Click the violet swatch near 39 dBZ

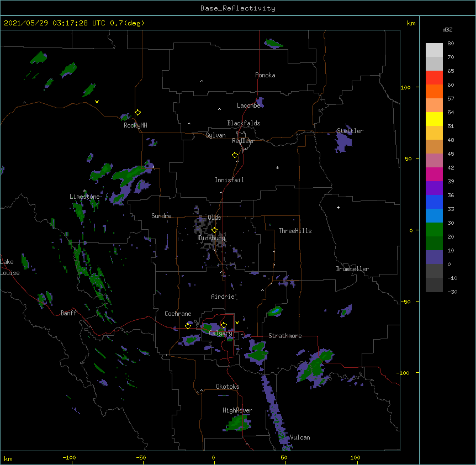coord(434,188)
